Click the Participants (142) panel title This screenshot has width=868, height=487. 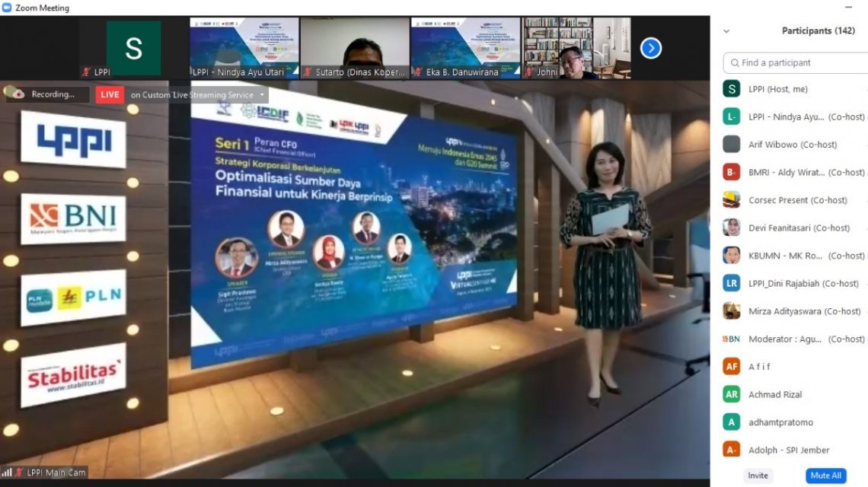coord(819,31)
